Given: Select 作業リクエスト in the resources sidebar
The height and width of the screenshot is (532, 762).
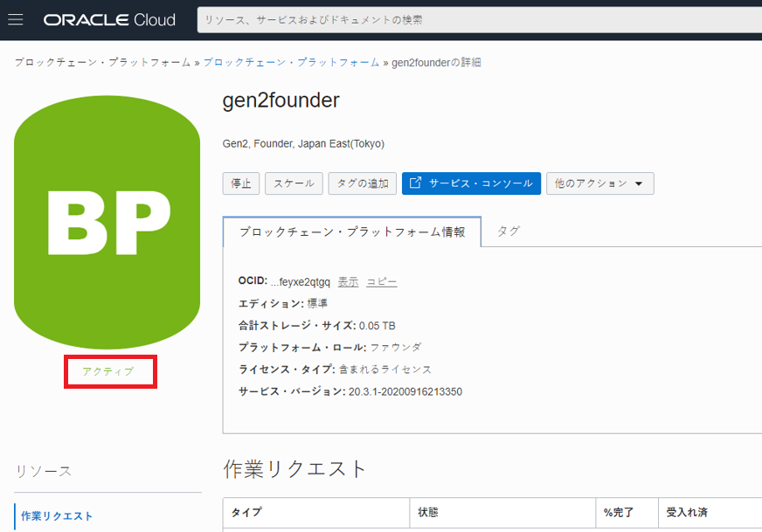Looking at the screenshot, I should 58,516.
